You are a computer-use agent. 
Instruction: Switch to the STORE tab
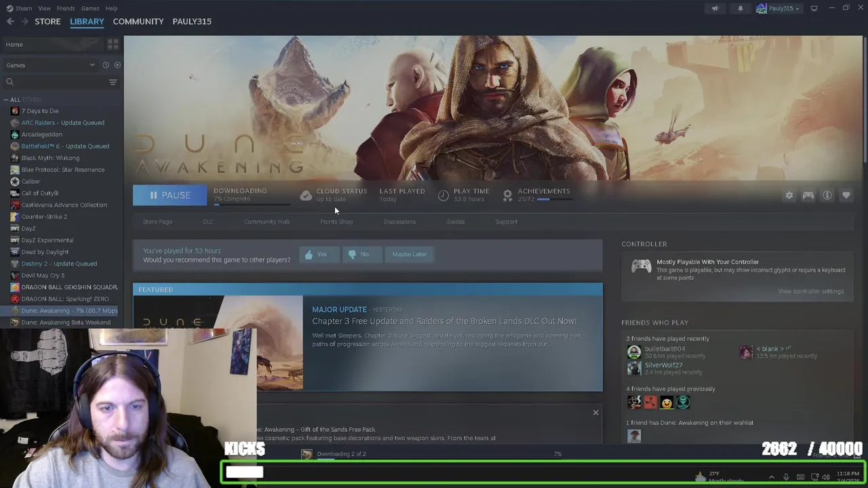(47, 22)
